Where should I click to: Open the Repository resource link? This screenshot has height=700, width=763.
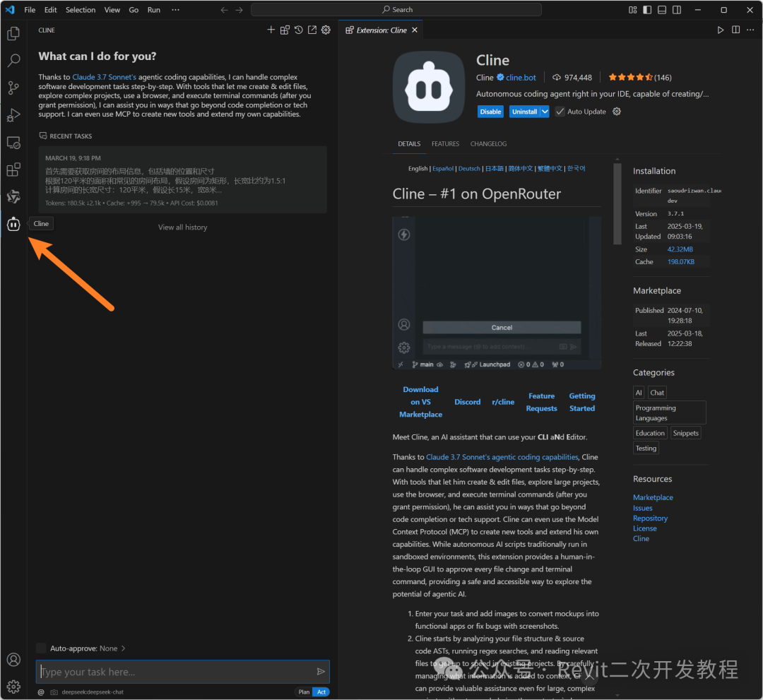[x=650, y=518]
